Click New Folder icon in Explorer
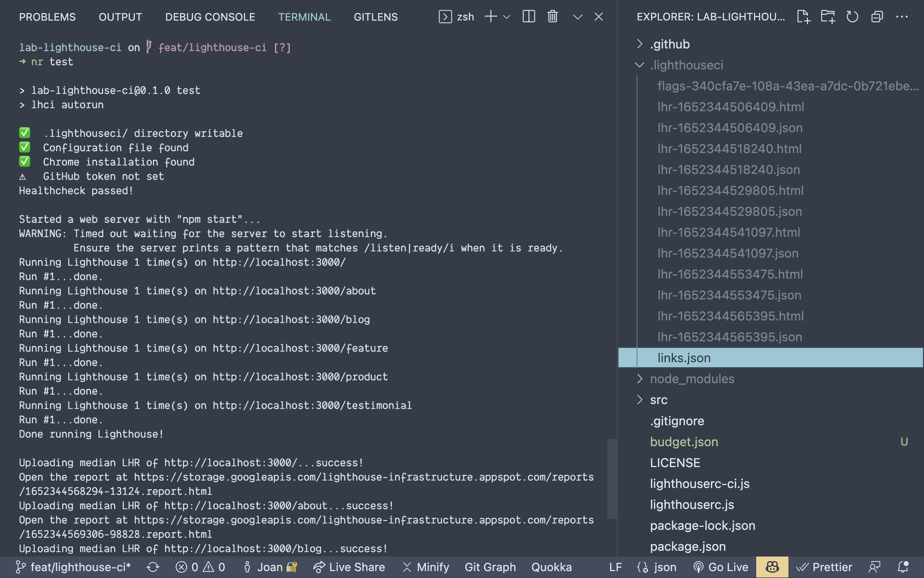Screen dimensions: 924x578 pyautogui.click(x=828, y=17)
